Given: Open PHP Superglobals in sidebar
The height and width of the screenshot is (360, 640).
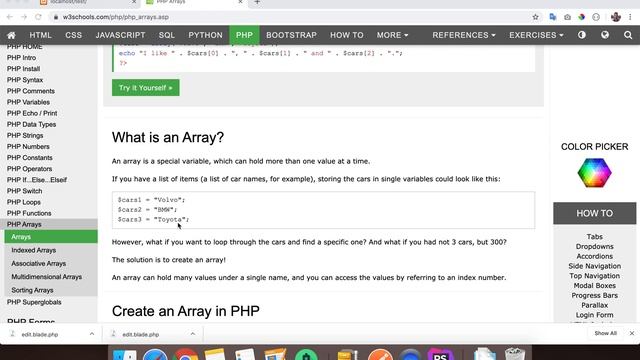Looking at the screenshot, I should point(34,302).
